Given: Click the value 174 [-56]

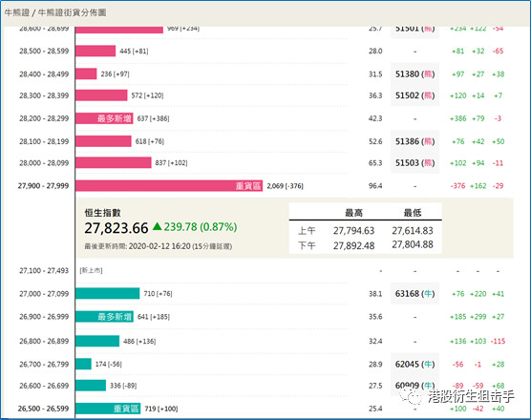Looking at the screenshot, I should pos(108,365).
